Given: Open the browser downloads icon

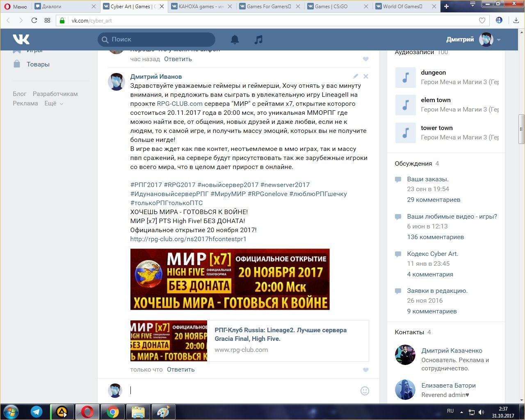Looking at the screenshot, I should pyautogui.click(x=516, y=21).
